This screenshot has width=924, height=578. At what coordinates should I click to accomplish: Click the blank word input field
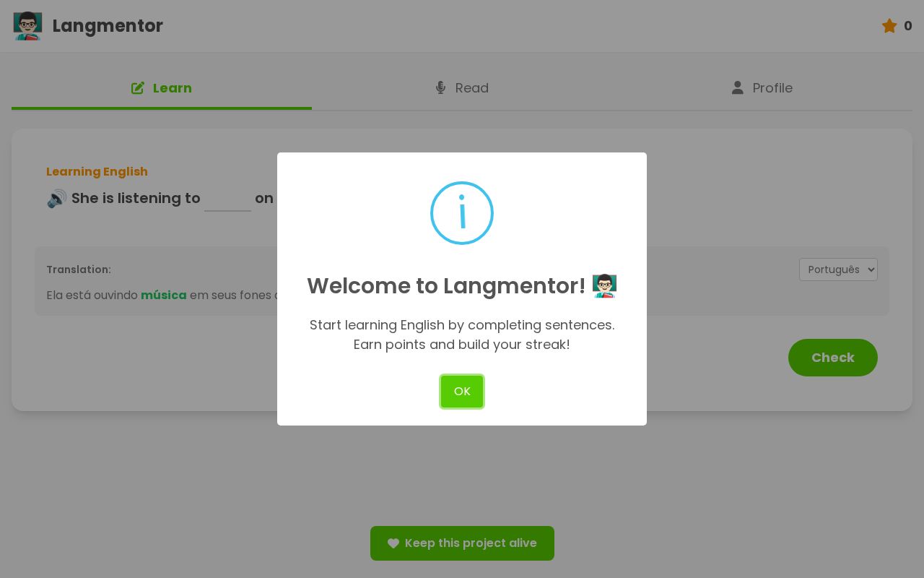tap(227, 199)
